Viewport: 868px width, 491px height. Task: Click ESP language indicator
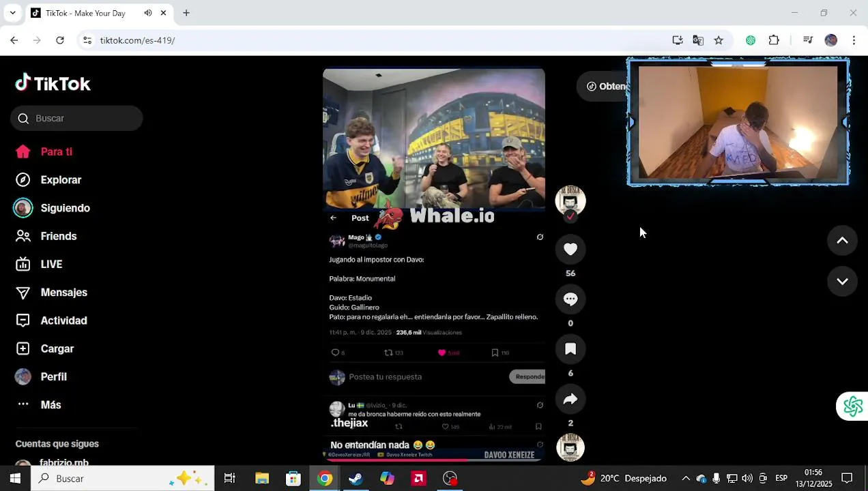pyautogui.click(x=781, y=479)
